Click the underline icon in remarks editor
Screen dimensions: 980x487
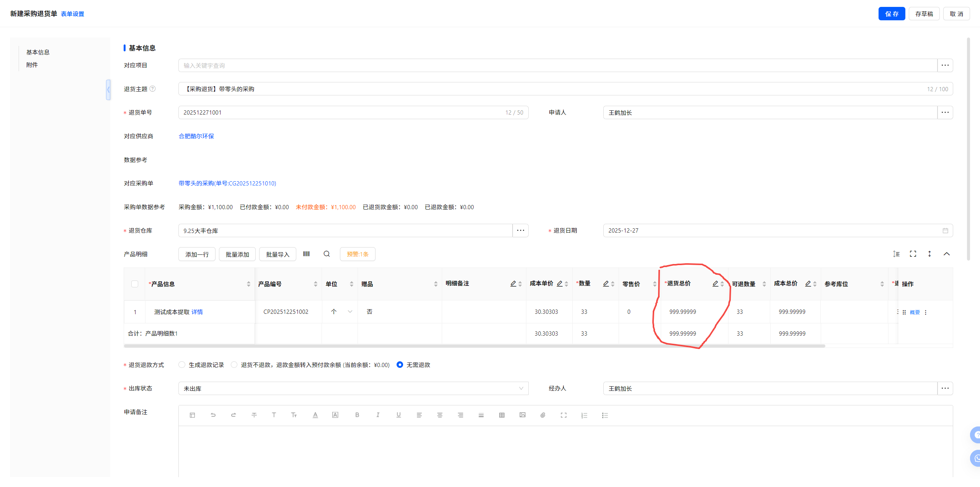[399, 415]
